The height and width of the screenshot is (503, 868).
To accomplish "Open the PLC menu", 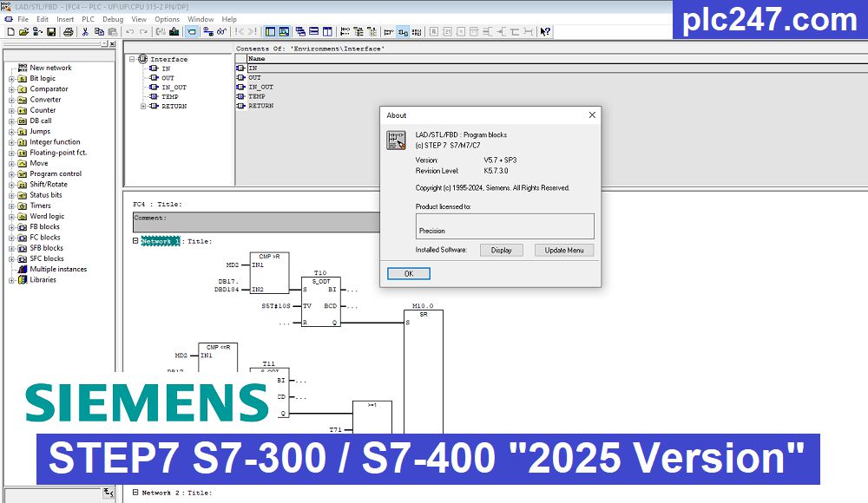I will (88, 19).
